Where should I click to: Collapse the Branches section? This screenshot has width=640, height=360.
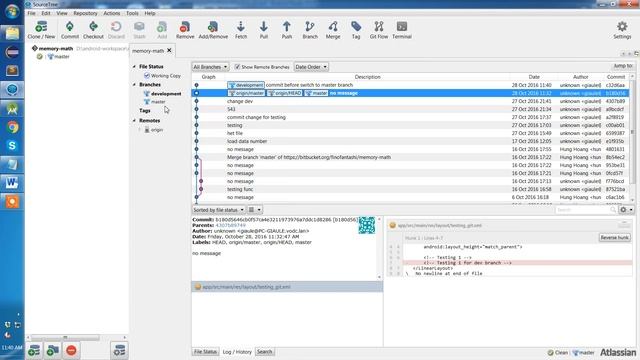[x=134, y=84]
